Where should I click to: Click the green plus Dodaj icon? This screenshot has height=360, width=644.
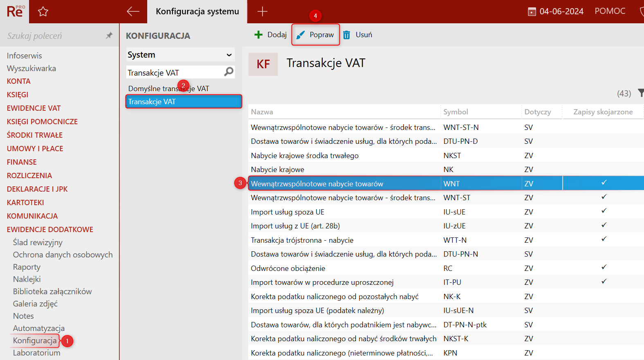(x=258, y=35)
